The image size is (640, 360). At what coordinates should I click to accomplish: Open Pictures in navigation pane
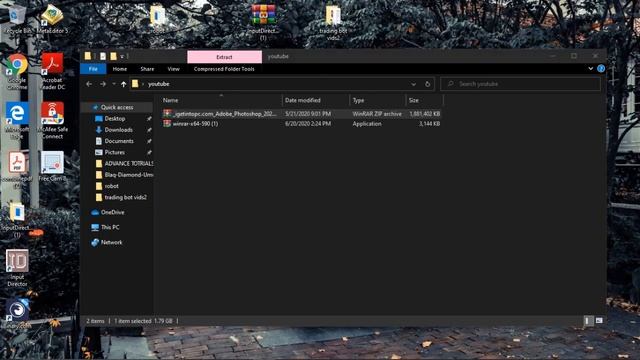[x=114, y=152]
